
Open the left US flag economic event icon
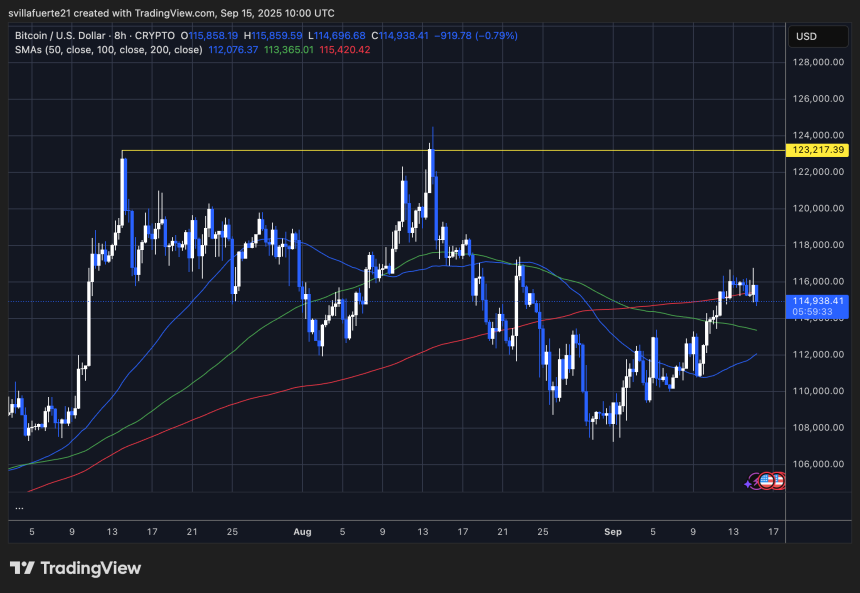[766, 480]
